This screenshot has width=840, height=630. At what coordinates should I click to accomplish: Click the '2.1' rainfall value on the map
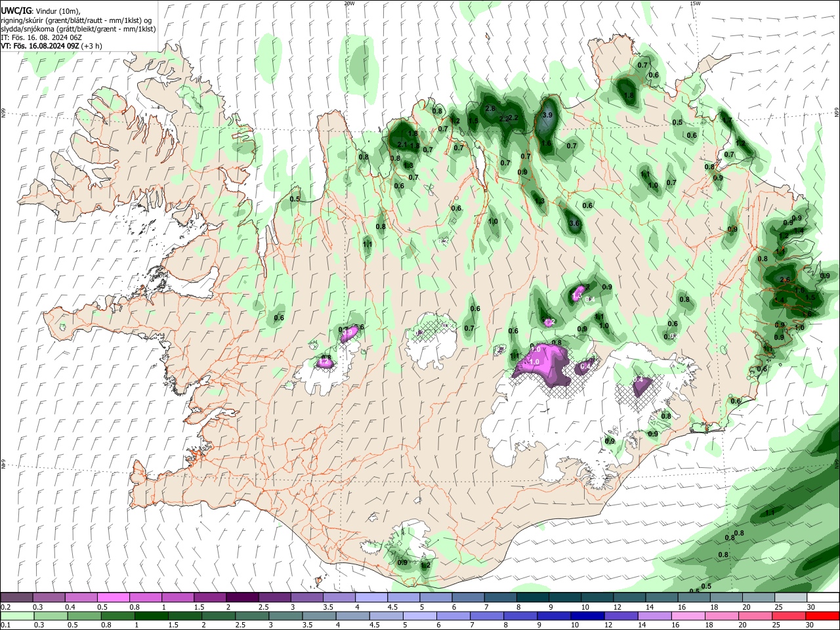coord(402,145)
